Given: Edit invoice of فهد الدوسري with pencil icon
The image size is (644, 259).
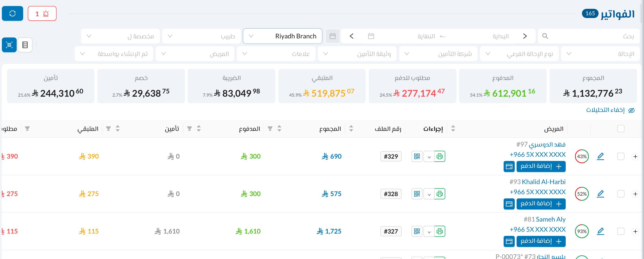Looking at the screenshot, I should [x=600, y=157].
